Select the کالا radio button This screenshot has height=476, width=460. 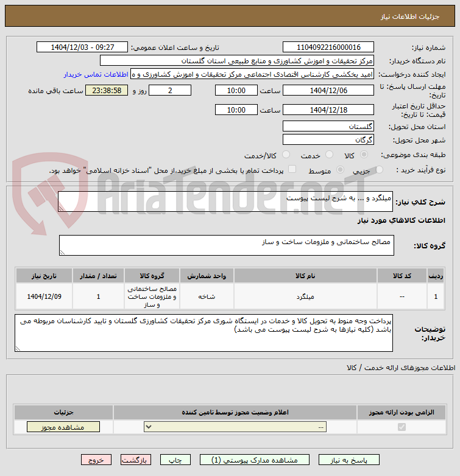coord(364,155)
